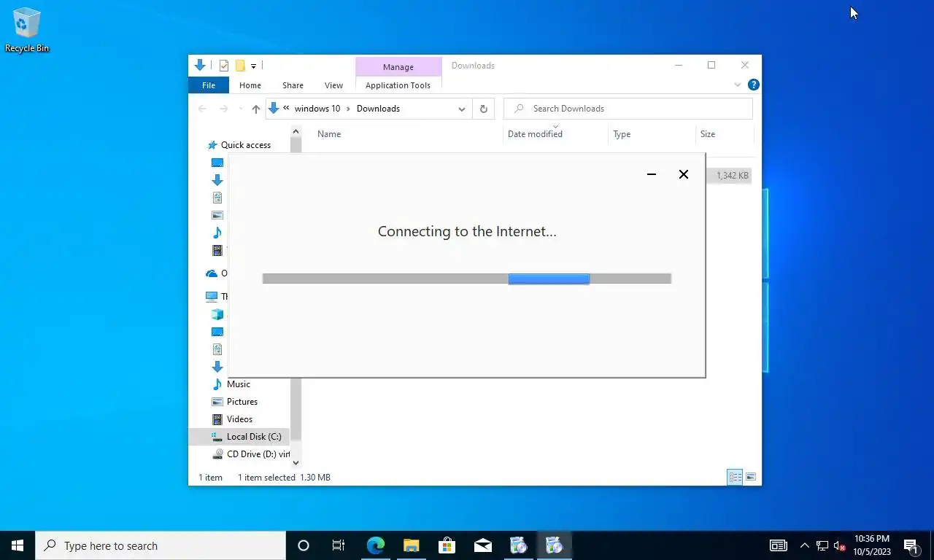Select the Manage contextual tab
Screen dimensions: 934x560
(x=398, y=66)
